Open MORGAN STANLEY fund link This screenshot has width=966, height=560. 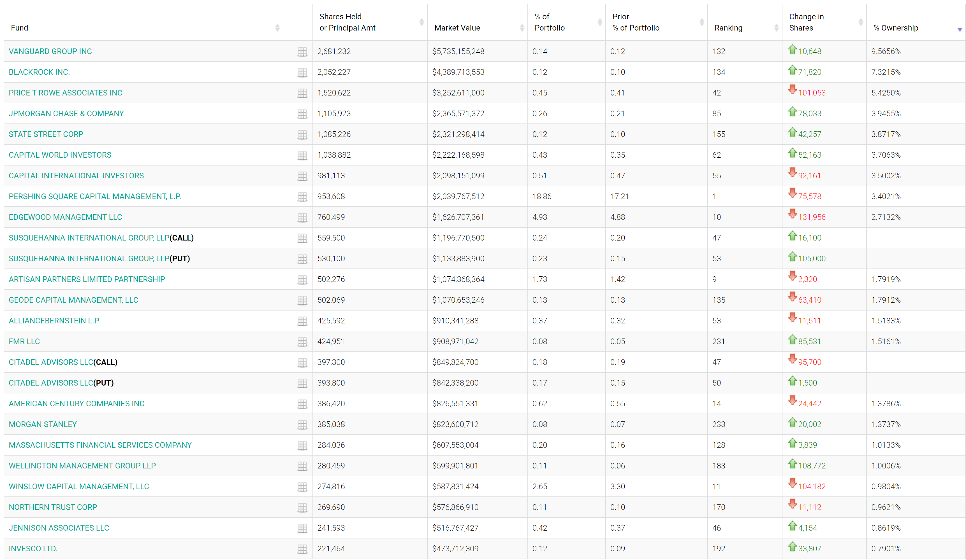(x=43, y=424)
